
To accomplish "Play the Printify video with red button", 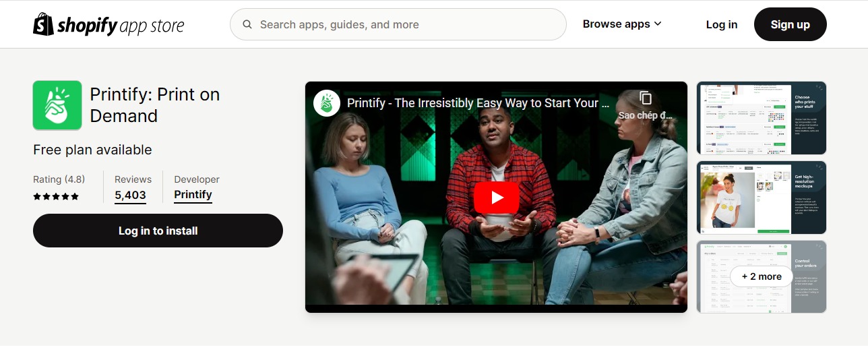I will pos(497,198).
